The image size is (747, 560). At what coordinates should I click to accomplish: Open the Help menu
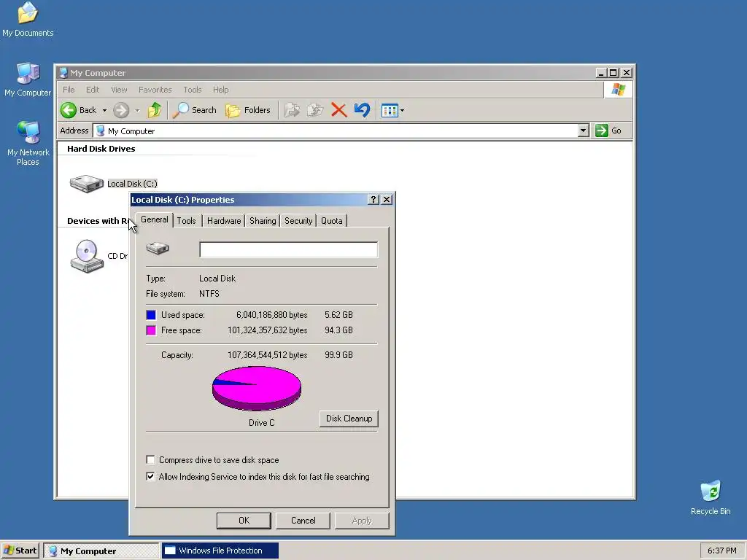[220, 90]
